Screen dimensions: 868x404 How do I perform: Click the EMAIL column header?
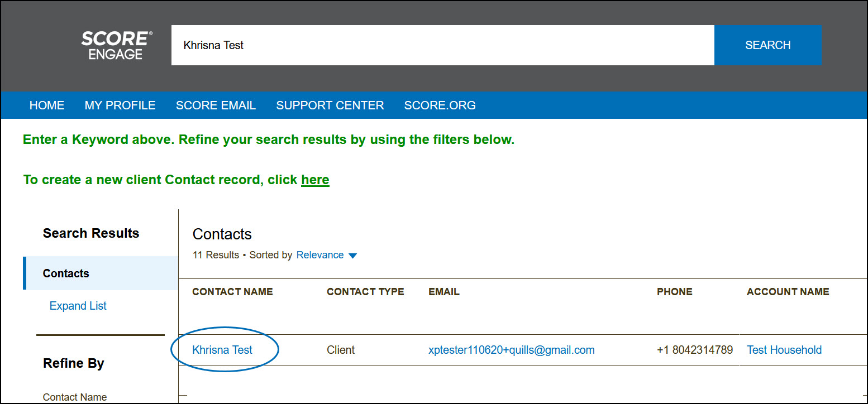click(444, 292)
